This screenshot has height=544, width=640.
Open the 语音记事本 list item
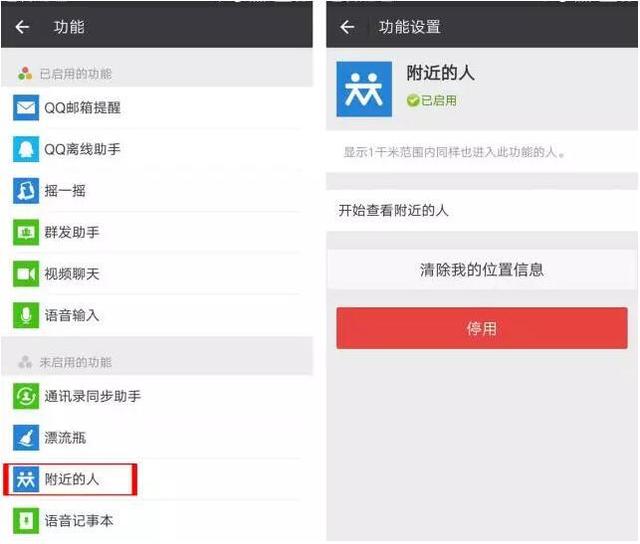coord(157,520)
